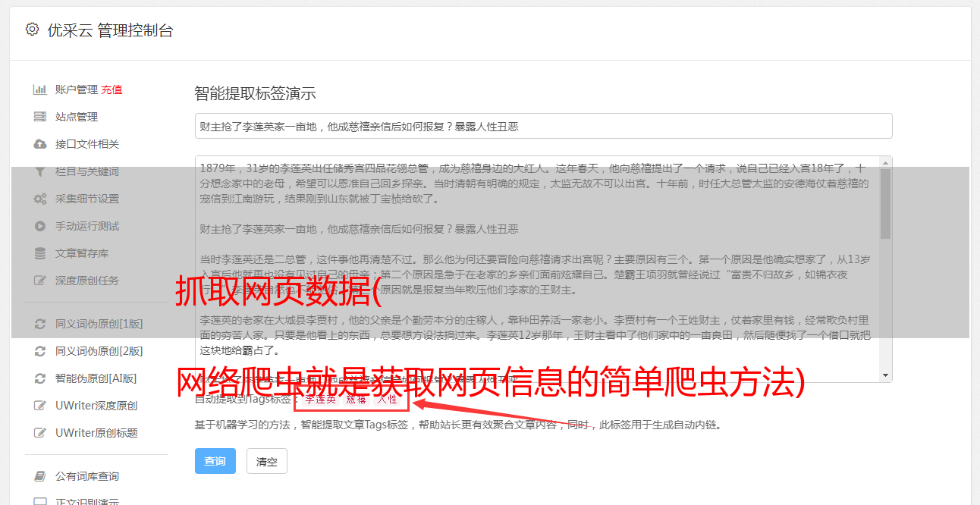The height and width of the screenshot is (505, 980).
Task: Click the 清空 clear button
Action: click(x=267, y=461)
